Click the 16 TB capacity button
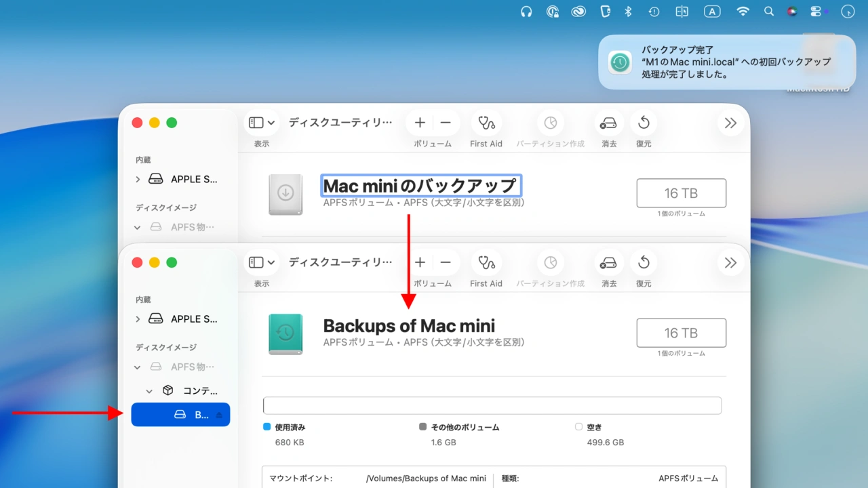This screenshot has width=868, height=488. point(681,333)
